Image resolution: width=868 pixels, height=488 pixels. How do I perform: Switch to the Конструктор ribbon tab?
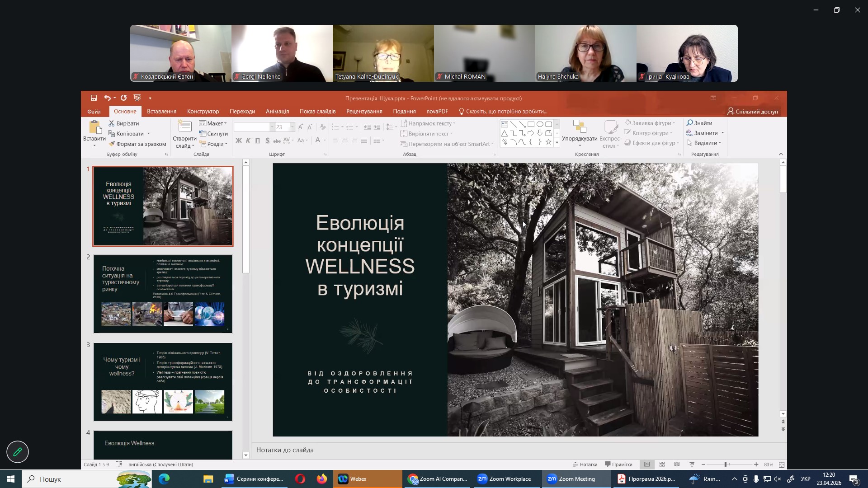click(x=203, y=112)
